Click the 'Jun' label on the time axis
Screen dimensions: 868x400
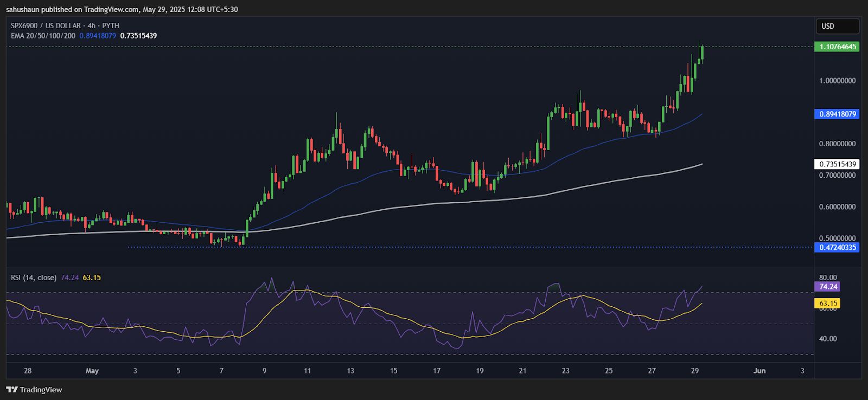(x=759, y=371)
